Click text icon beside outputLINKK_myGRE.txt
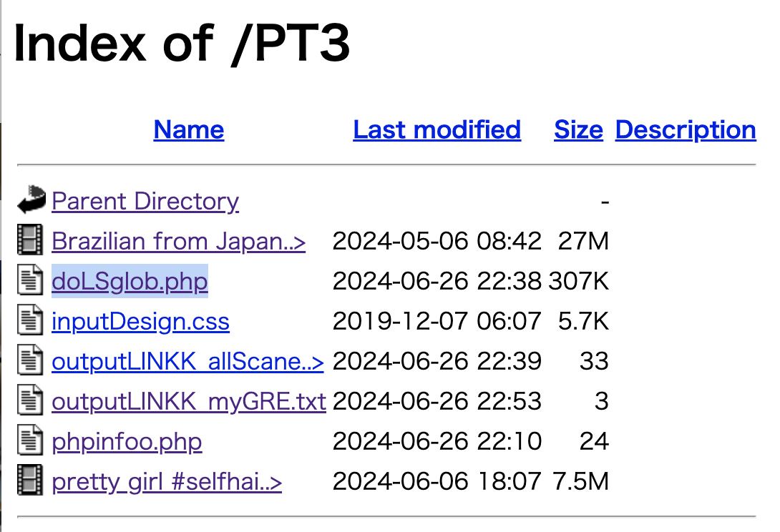780x532 pixels. (x=30, y=401)
